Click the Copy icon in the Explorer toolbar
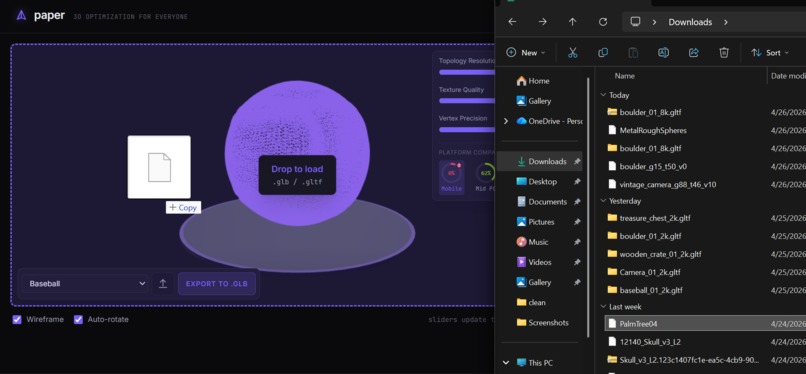Image resolution: width=806 pixels, height=374 pixels. click(603, 52)
